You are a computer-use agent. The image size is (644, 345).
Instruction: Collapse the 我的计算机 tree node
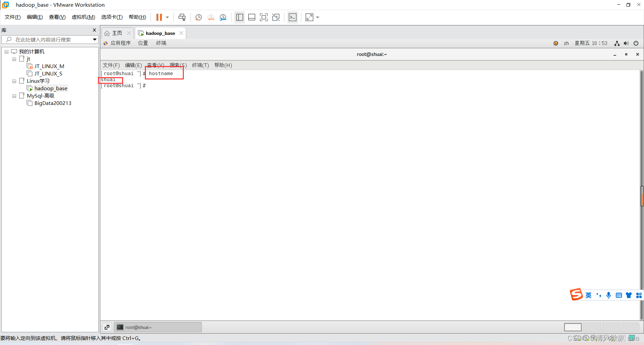click(x=6, y=52)
